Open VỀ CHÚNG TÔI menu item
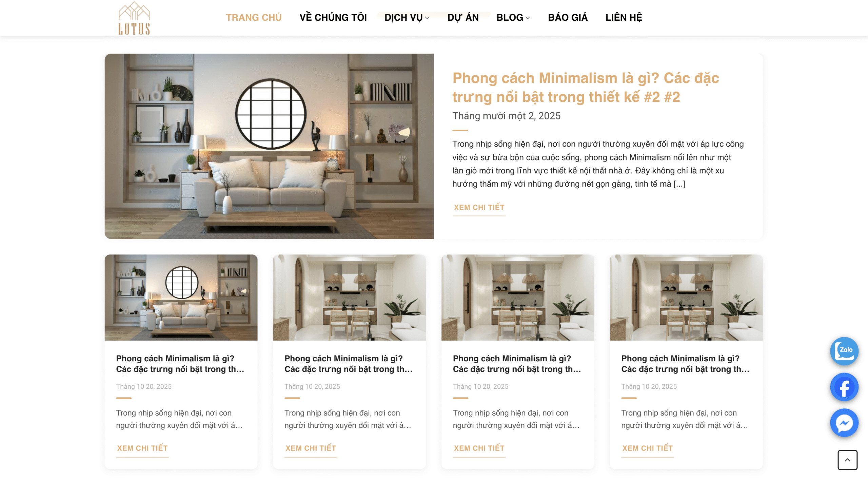The image size is (868, 479). 333,17
